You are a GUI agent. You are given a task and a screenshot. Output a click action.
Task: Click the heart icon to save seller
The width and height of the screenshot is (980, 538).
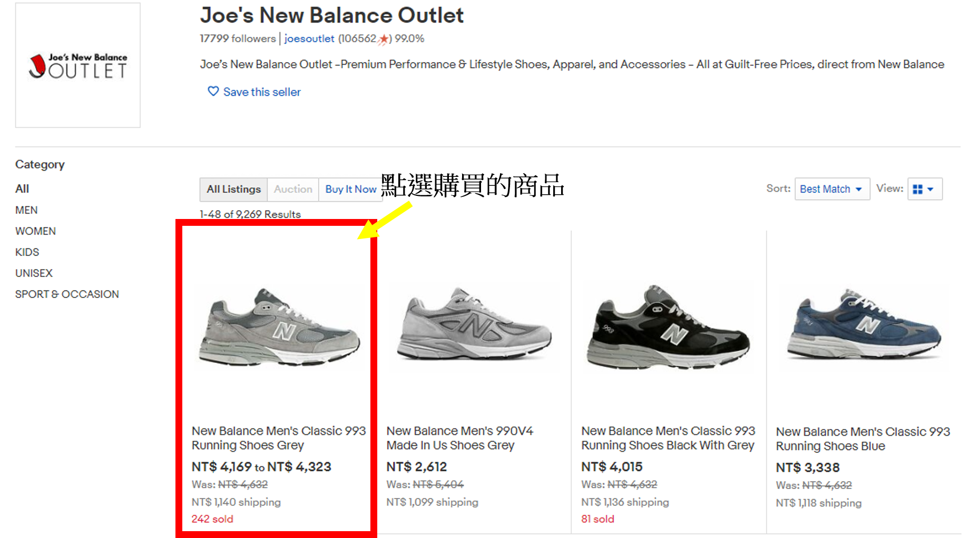(213, 92)
